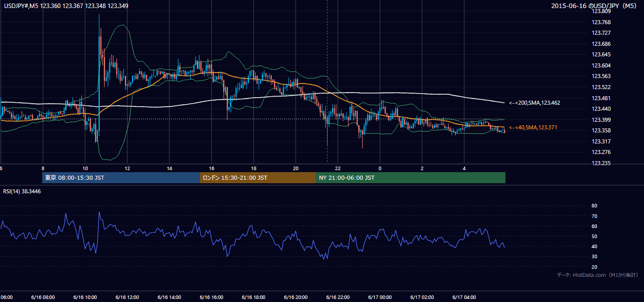Click the データ: HistData.com source note
This screenshot has width=644, height=302.
coord(598,275)
